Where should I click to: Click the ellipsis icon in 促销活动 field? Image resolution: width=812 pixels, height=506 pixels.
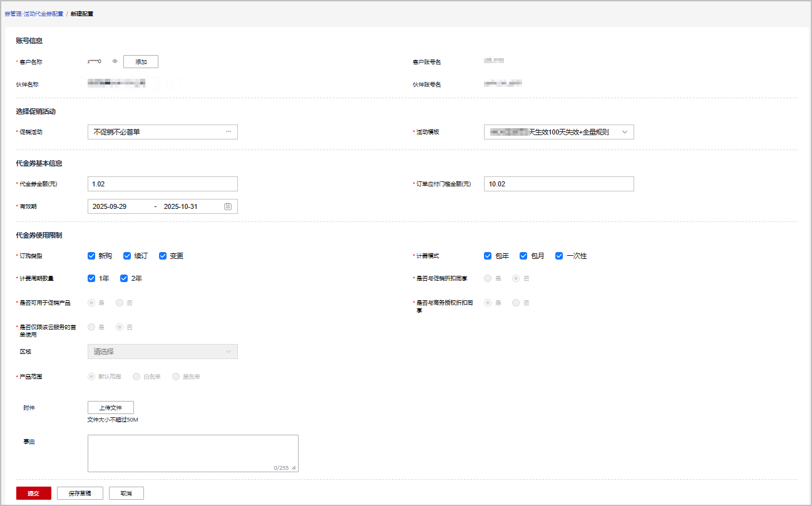pyautogui.click(x=229, y=132)
